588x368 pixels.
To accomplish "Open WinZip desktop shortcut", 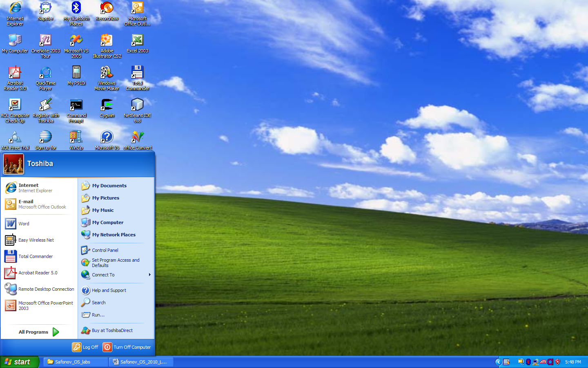I will click(x=76, y=140).
